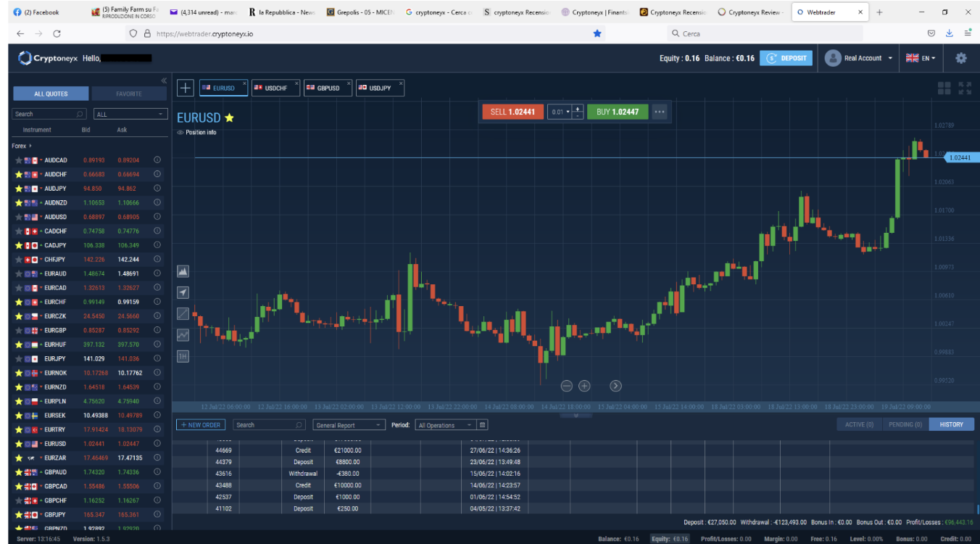980x544 pixels.
Task: Reload the page in the browser
Action: pos(57,33)
